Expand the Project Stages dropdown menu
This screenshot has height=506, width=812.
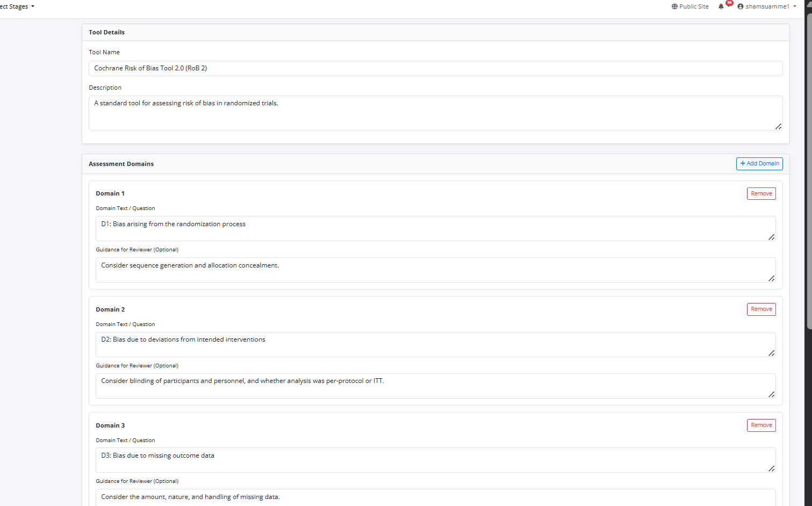click(17, 7)
